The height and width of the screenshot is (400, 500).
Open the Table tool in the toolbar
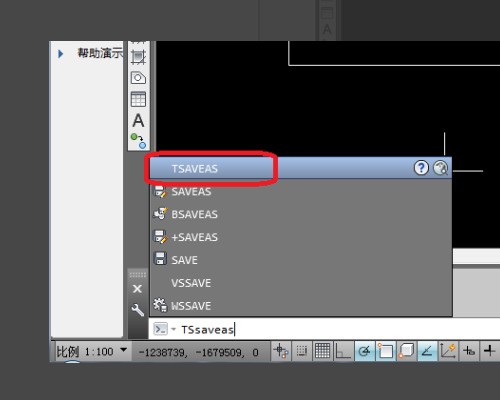coord(138,99)
